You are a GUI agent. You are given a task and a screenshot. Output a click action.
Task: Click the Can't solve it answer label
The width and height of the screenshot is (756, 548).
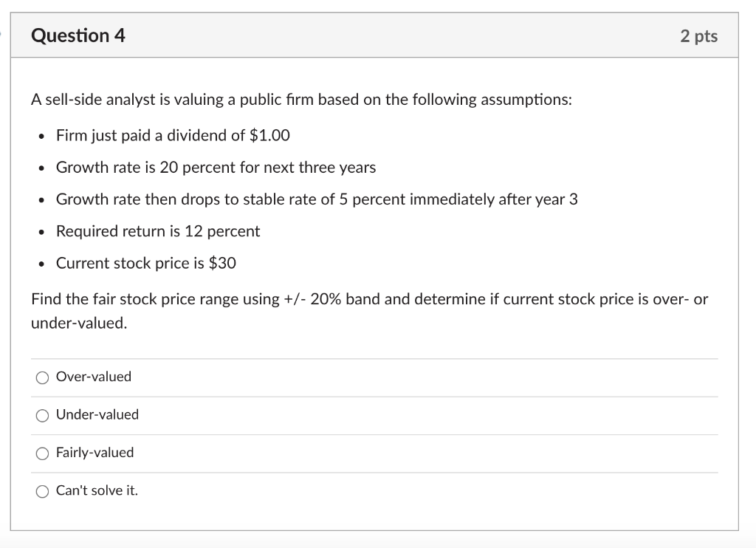pyautogui.click(x=97, y=490)
